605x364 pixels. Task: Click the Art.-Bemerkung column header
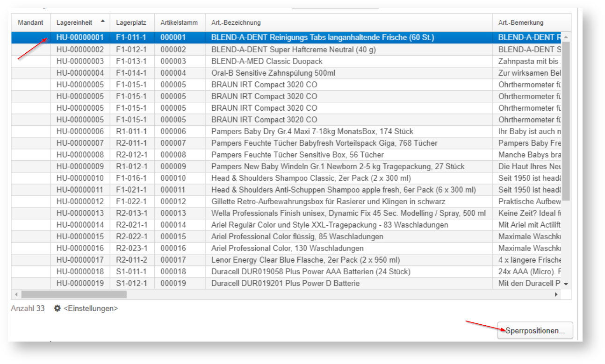coord(531,22)
